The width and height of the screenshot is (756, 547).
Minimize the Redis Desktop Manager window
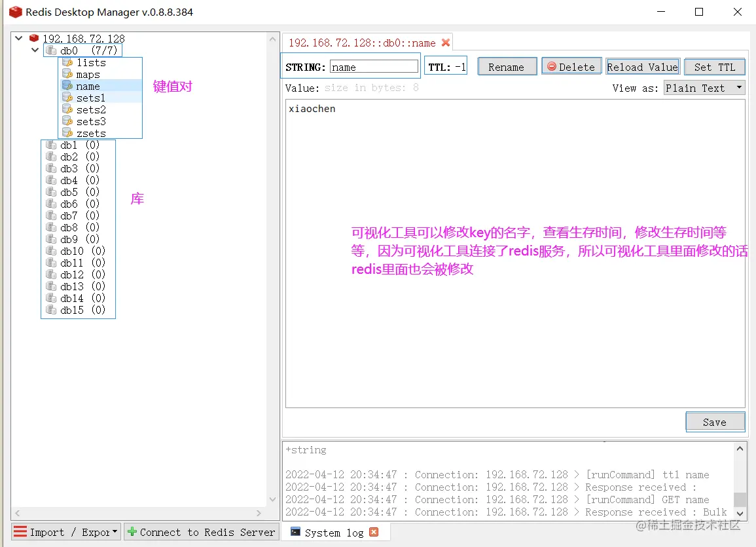coord(661,12)
